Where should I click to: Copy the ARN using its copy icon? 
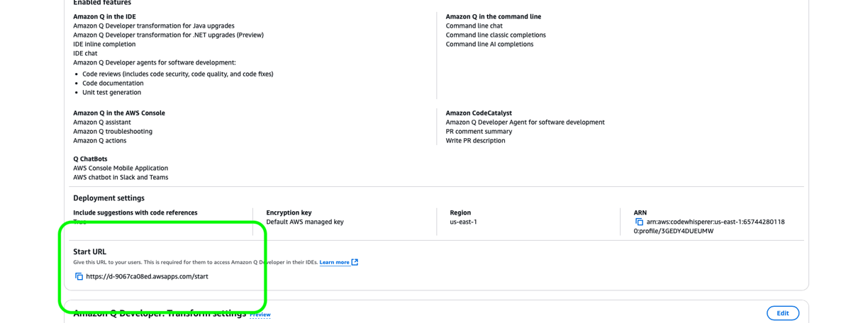pos(639,222)
